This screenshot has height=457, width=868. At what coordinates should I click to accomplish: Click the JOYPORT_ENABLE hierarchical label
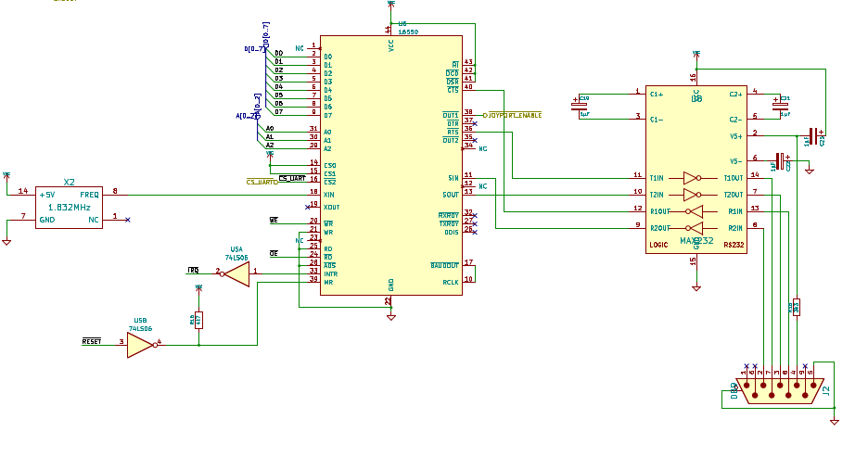tap(513, 115)
